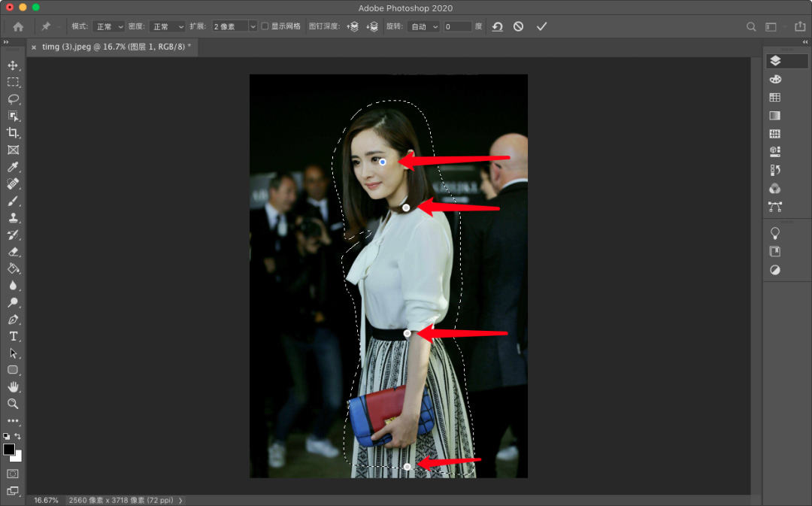Screen dimensions: 812x506
Task: Toggle Quick Mask mode
Action: pyautogui.click(x=13, y=474)
